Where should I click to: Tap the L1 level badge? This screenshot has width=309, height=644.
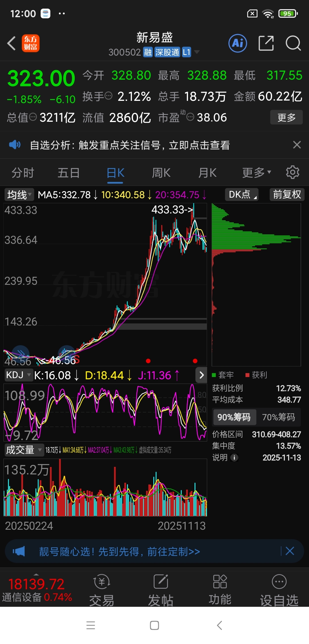[x=187, y=52]
